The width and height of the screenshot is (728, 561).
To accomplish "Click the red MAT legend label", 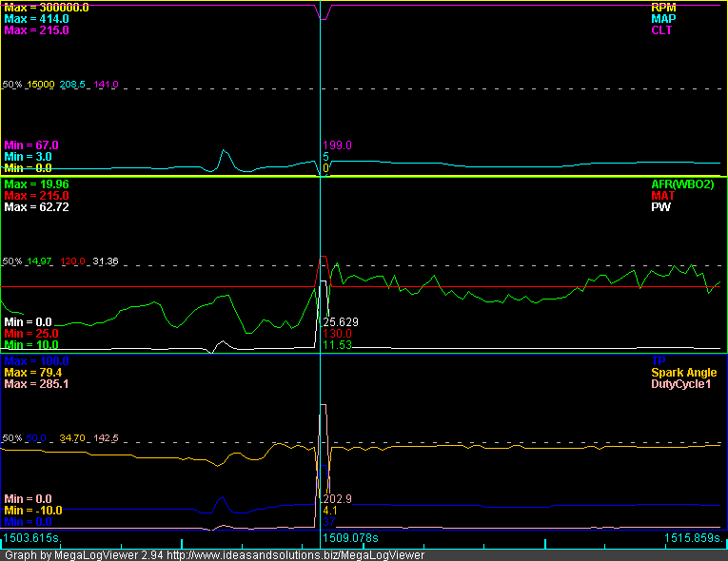I will pos(663,195).
